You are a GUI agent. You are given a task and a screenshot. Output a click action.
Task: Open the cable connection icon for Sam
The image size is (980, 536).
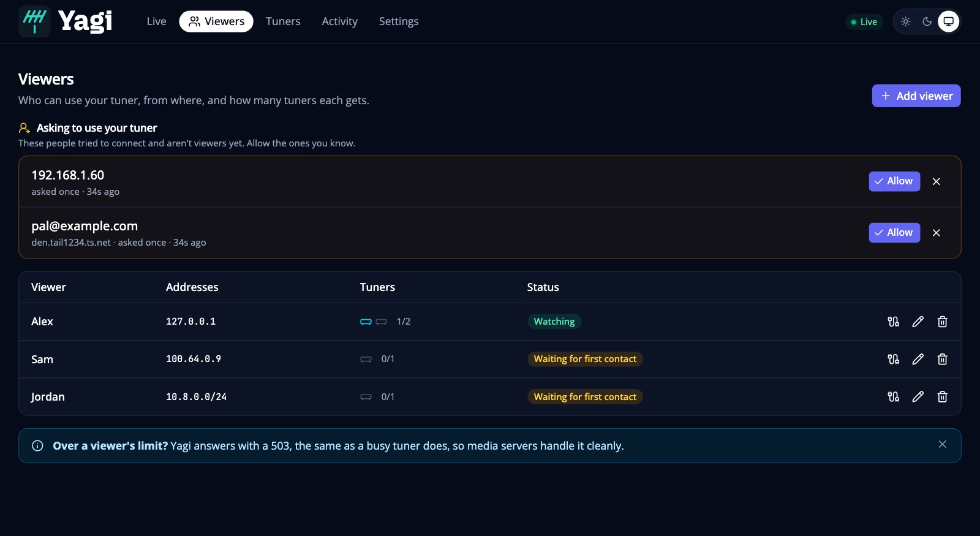[894, 359]
